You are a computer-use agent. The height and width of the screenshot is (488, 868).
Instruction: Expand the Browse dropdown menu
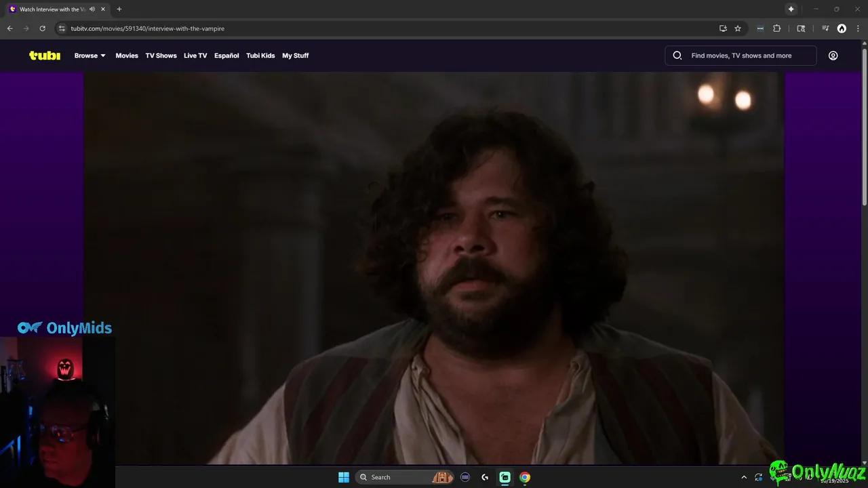tap(90, 56)
